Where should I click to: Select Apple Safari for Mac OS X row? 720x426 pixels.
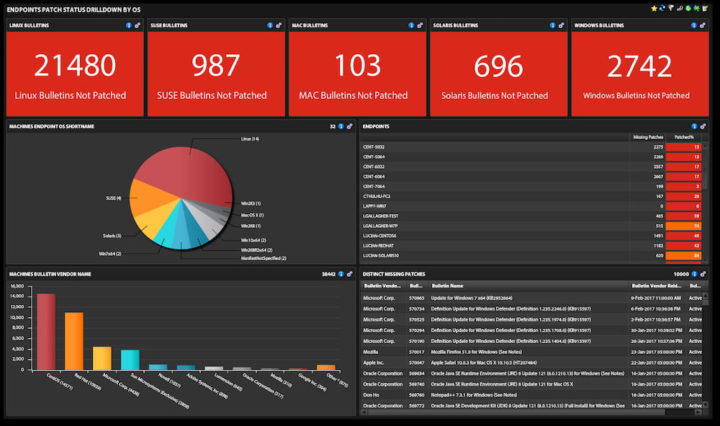tap(532, 363)
